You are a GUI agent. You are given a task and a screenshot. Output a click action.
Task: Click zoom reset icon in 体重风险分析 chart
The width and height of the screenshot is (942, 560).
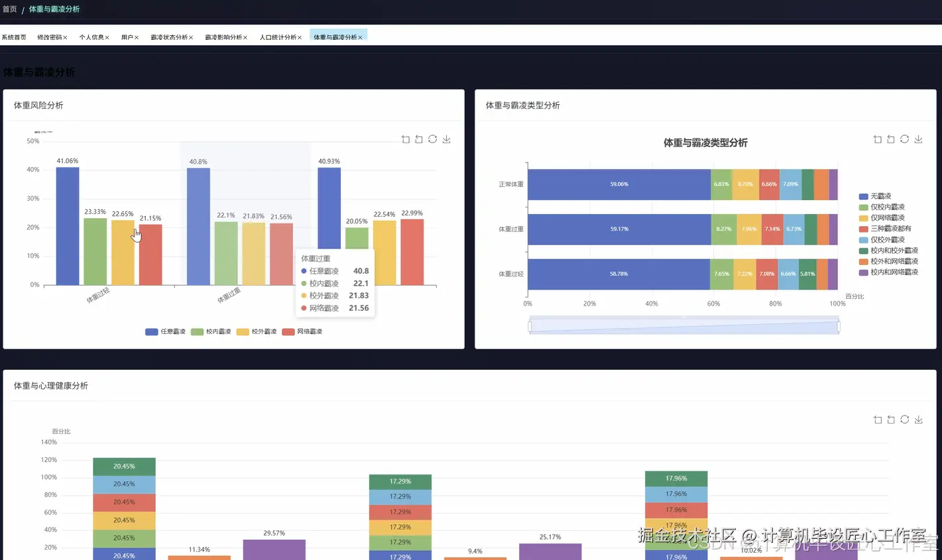419,139
